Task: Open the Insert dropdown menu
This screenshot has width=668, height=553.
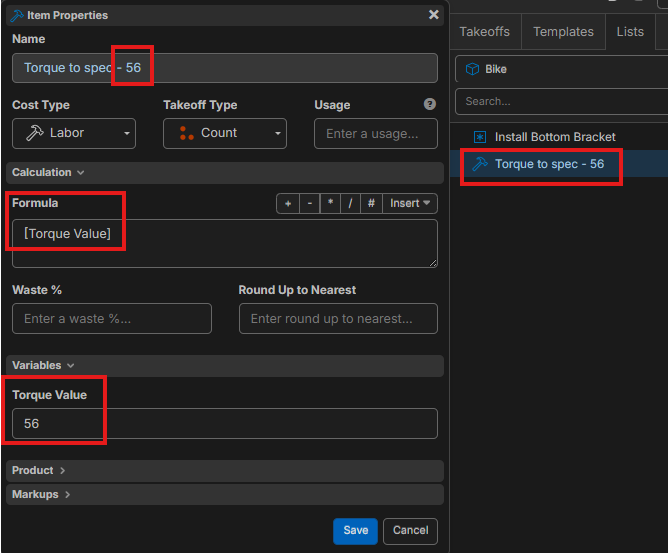Action: click(x=411, y=203)
